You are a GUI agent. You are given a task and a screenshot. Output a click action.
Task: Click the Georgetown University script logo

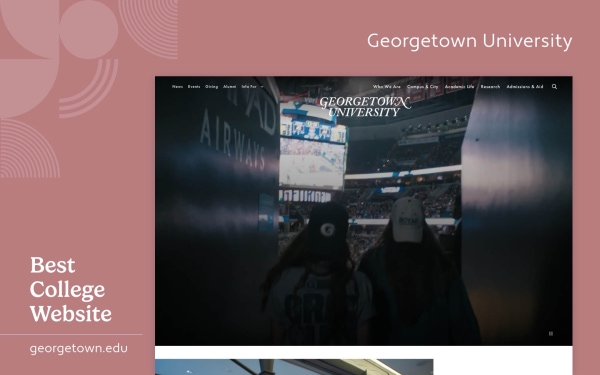coord(364,107)
